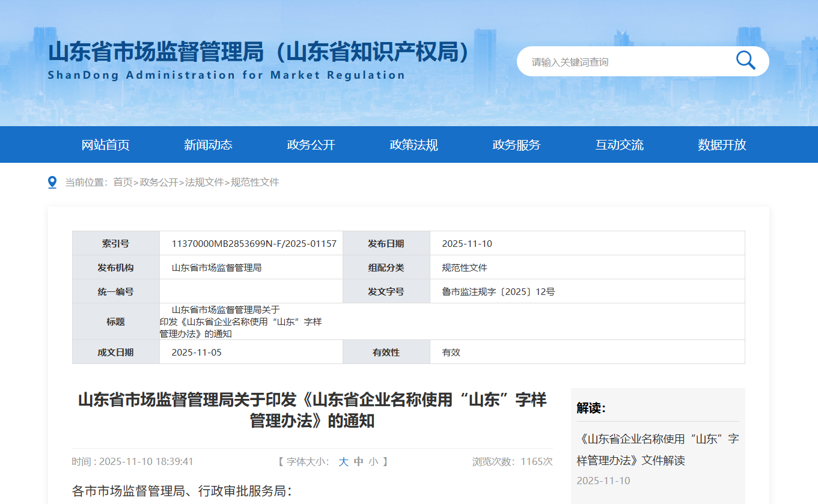Set font size to large (大)
The width and height of the screenshot is (818, 504).
343,461
